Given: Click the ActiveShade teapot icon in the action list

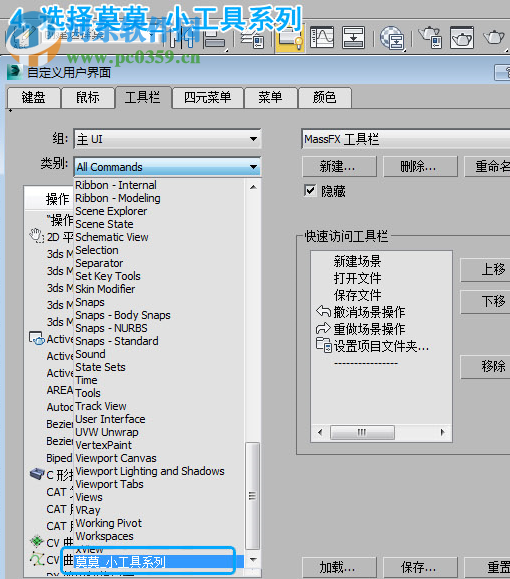Looking at the screenshot, I should tap(37, 338).
